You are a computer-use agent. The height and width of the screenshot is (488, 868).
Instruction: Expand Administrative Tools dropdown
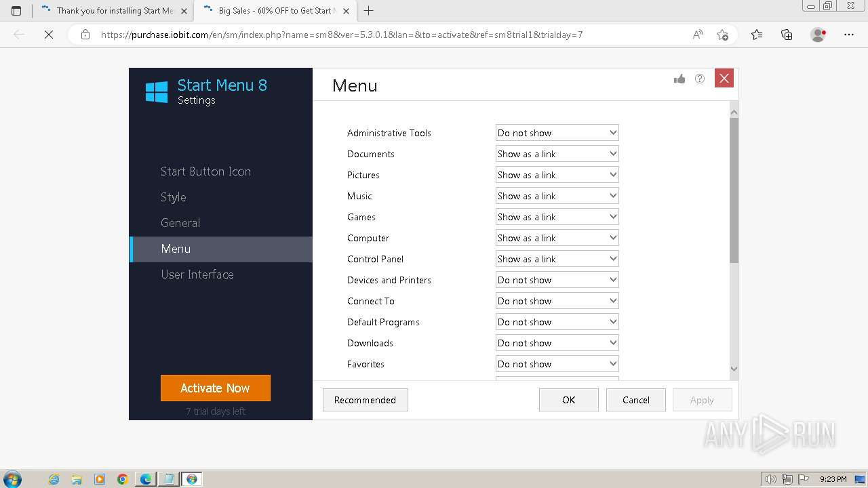(557, 133)
